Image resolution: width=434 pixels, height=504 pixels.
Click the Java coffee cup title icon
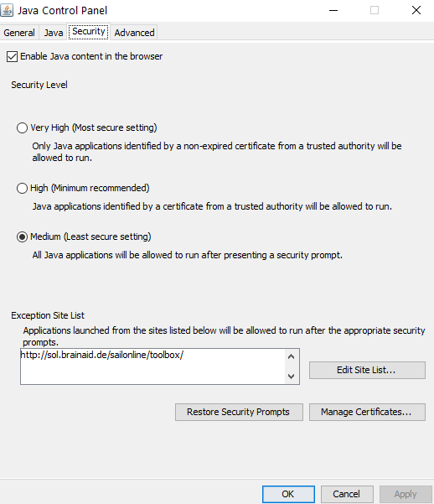(x=7, y=10)
